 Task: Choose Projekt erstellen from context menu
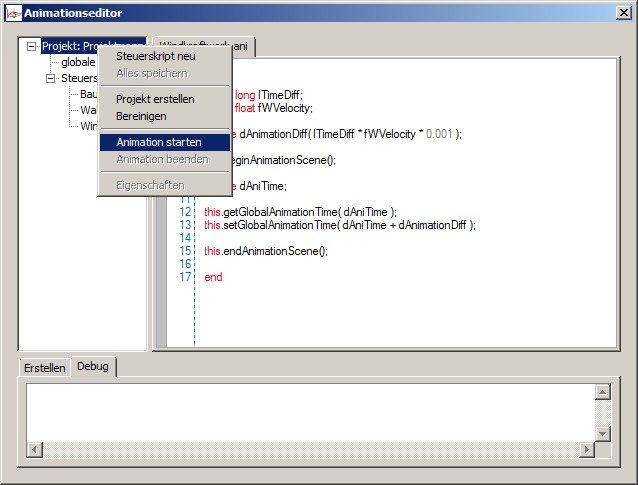[x=155, y=99]
